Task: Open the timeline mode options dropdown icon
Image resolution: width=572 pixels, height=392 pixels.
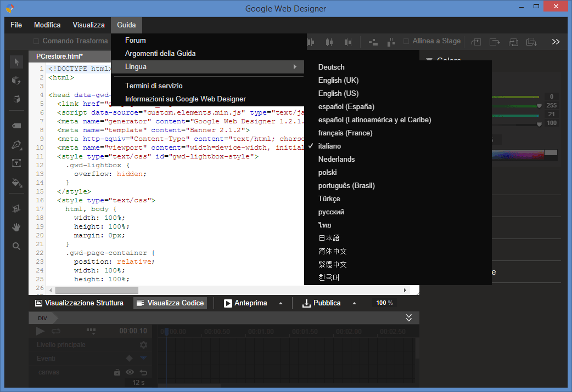Action: tap(91, 331)
